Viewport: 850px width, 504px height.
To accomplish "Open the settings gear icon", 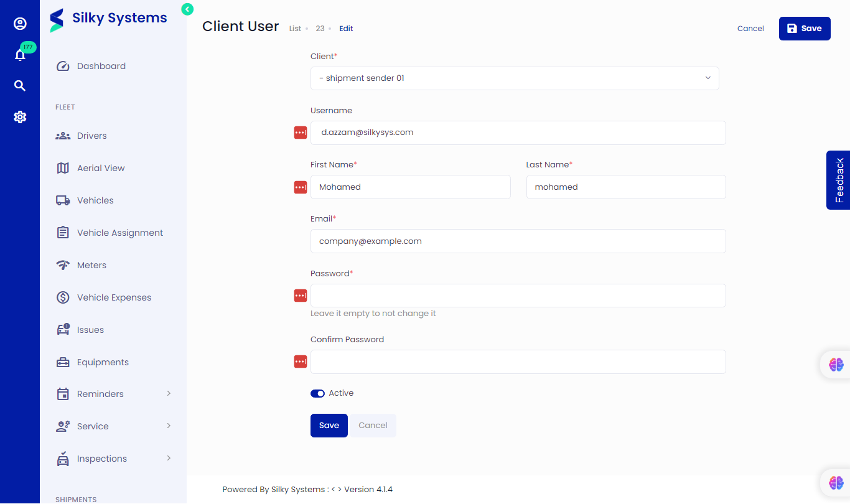I will (20, 116).
